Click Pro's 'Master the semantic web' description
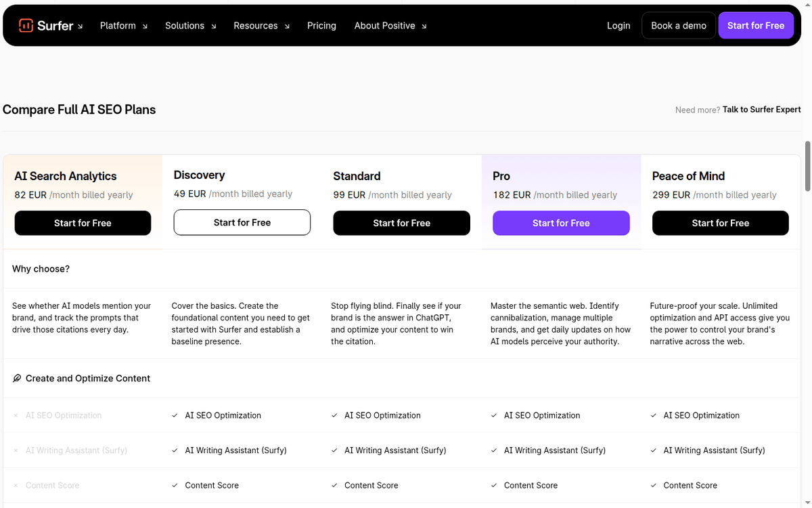This screenshot has width=812, height=508. pos(560,324)
